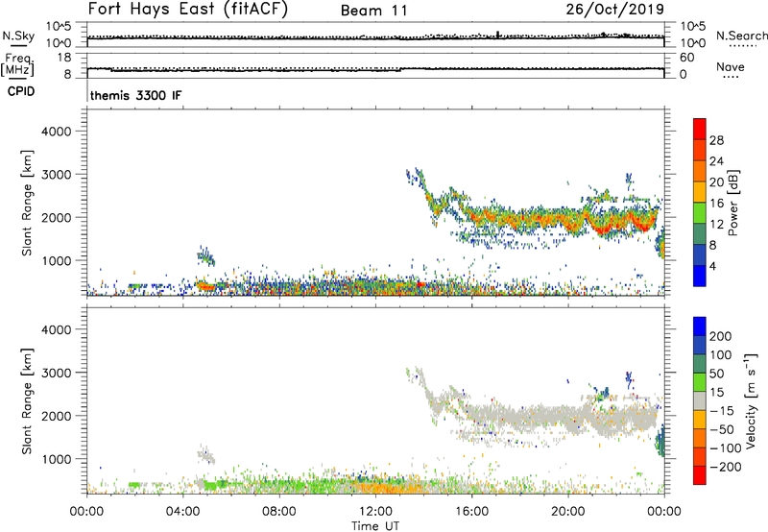Click the Velocity colorbar value '50'
Image resolution: width=768 pixels, height=532 pixels.
(716, 374)
